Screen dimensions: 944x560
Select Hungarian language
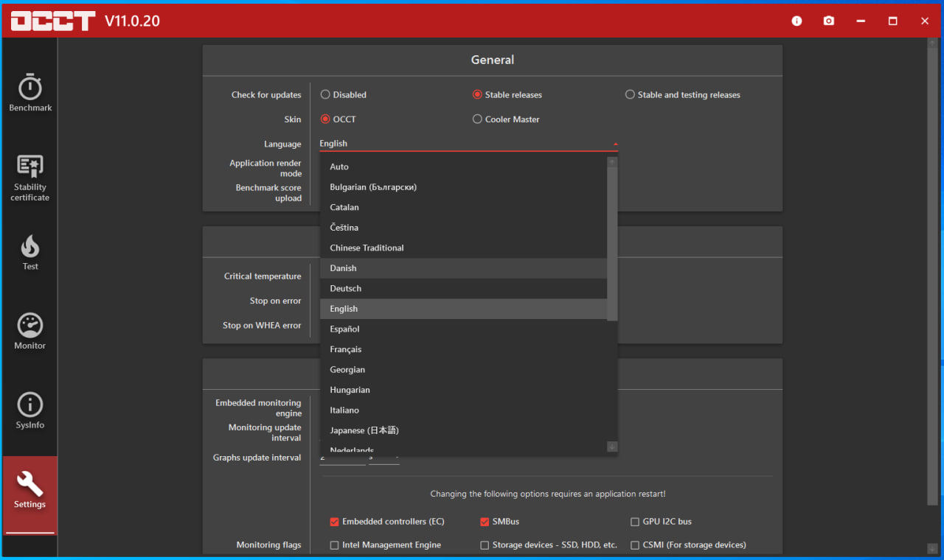coord(463,390)
